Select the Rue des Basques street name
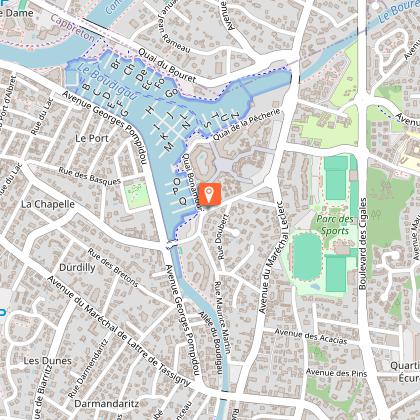The image size is (420, 420). coord(89,176)
